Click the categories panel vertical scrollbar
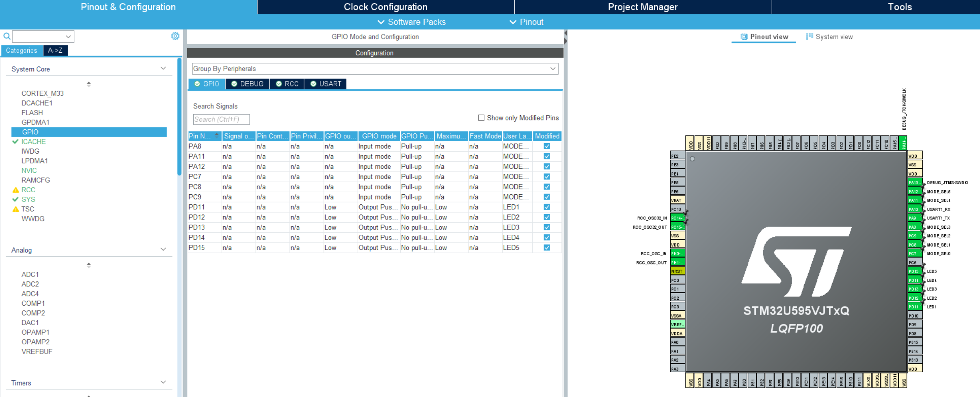This screenshot has height=397, width=980. [179, 117]
